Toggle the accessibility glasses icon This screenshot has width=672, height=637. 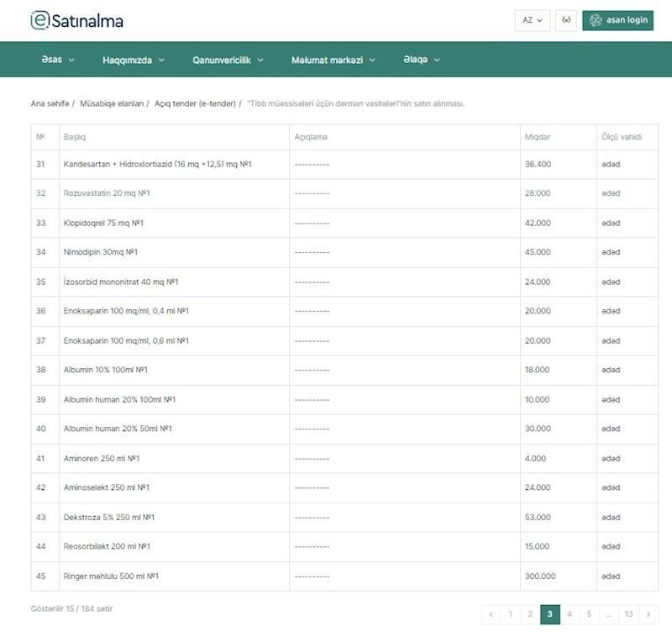(x=566, y=20)
